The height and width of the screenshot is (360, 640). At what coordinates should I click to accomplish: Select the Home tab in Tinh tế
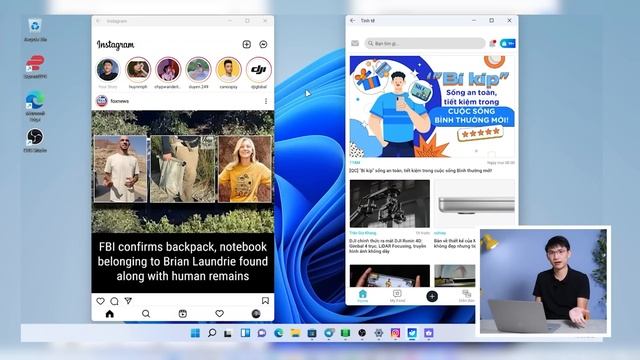pos(362,296)
